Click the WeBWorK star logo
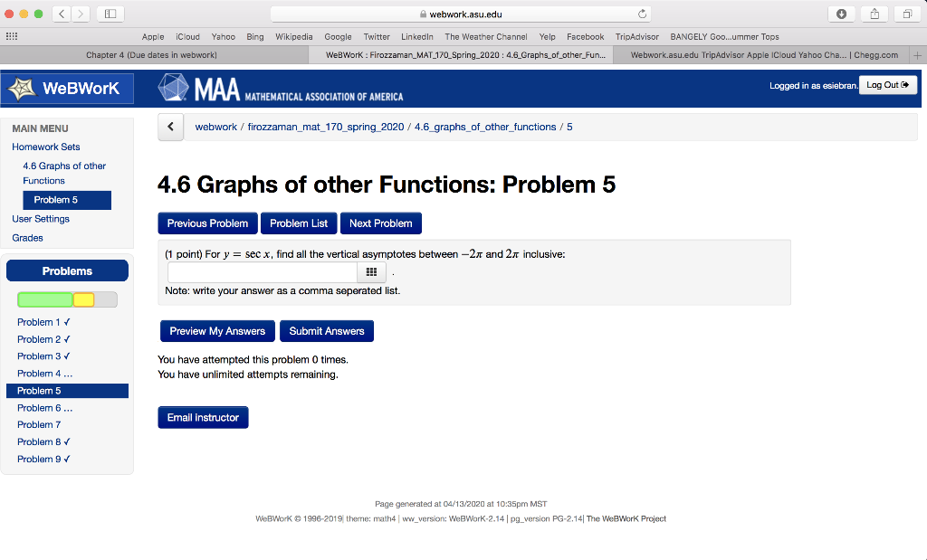The width and height of the screenshot is (927, 560). click(x=20, y=88)
